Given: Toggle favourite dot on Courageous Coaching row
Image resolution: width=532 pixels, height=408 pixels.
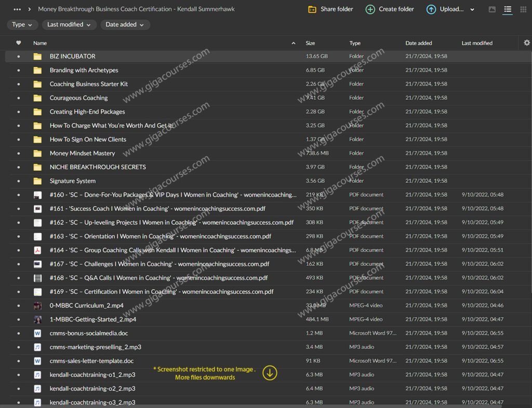Looking at the screenshot, I should 19,98.
